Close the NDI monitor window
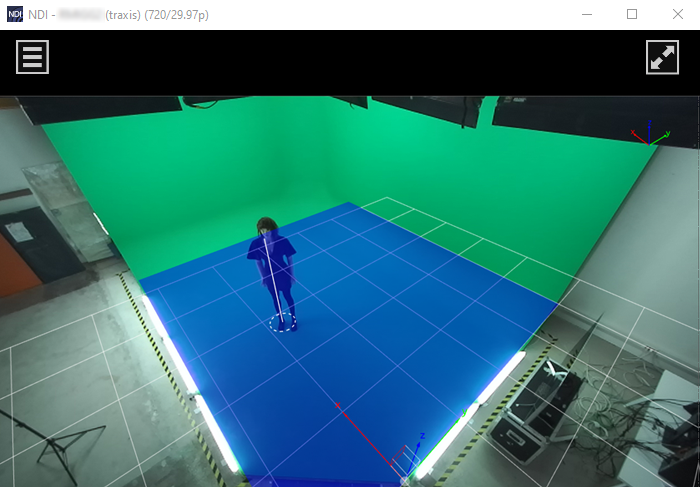Screen dimensions: 700x487 [x=677, y=15]
